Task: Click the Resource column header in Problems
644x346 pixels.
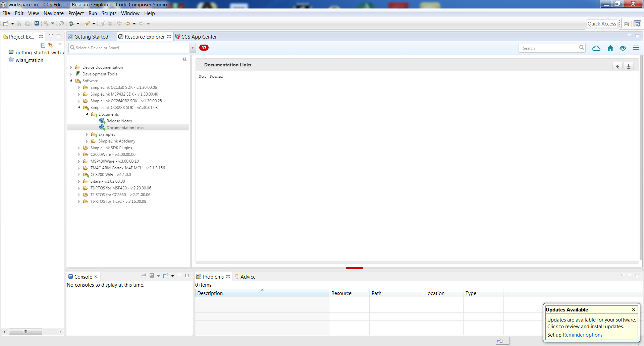Action: [349, 293]
